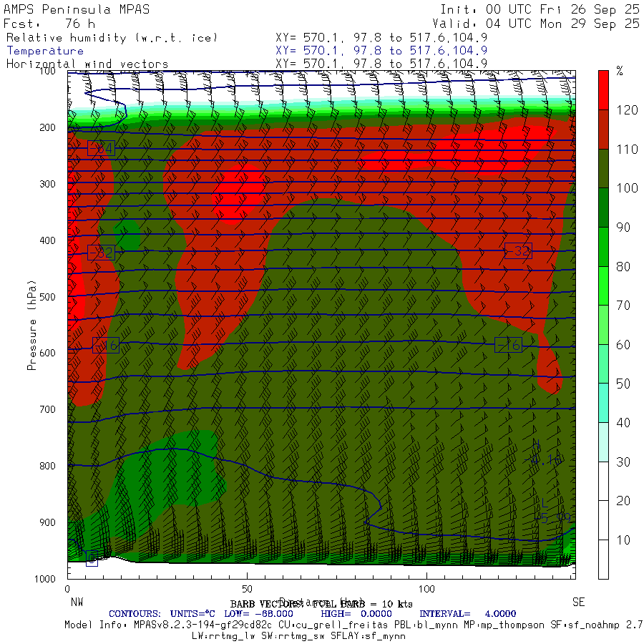Click the "Pressure (hPa)" vertical axis title
This screenshot has height=644, width=644.
(31, 326)
